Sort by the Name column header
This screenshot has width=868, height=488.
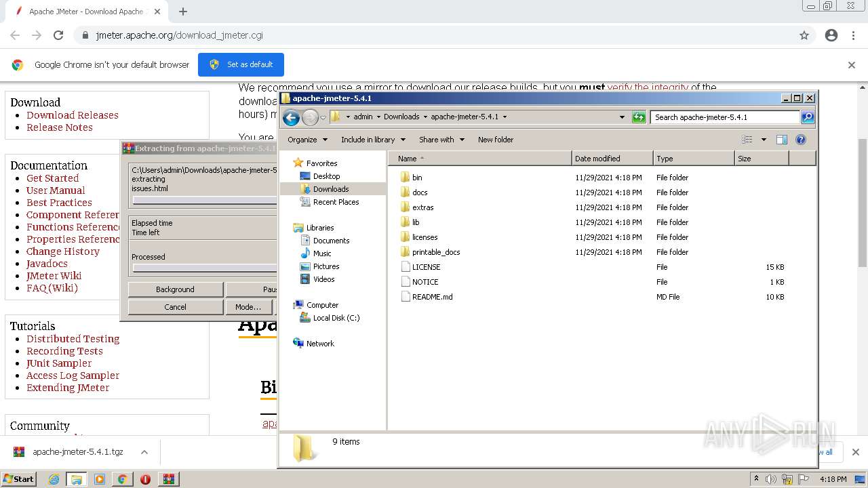pyautogui.click(x=480, y=159)
